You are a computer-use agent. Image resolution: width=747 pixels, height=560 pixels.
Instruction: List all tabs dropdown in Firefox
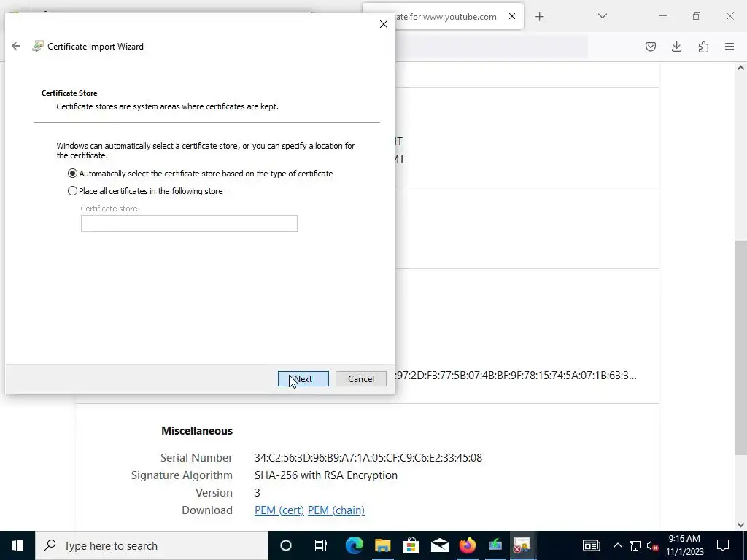(602, 16)
